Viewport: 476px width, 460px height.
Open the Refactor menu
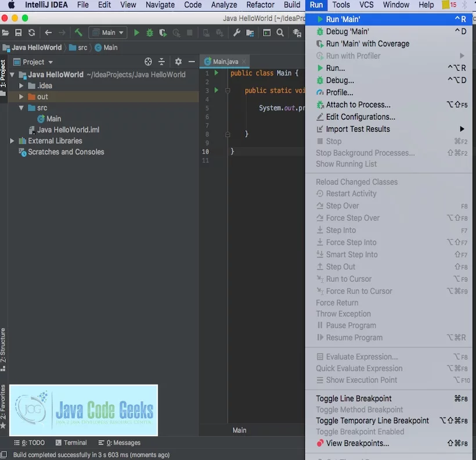(x=261, y=5)
